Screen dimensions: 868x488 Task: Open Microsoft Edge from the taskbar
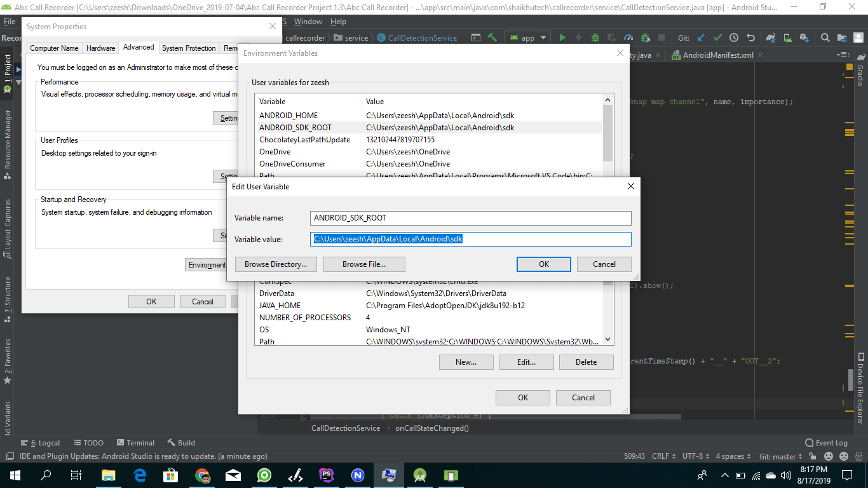pyautogui.click(x=140, y=475)
